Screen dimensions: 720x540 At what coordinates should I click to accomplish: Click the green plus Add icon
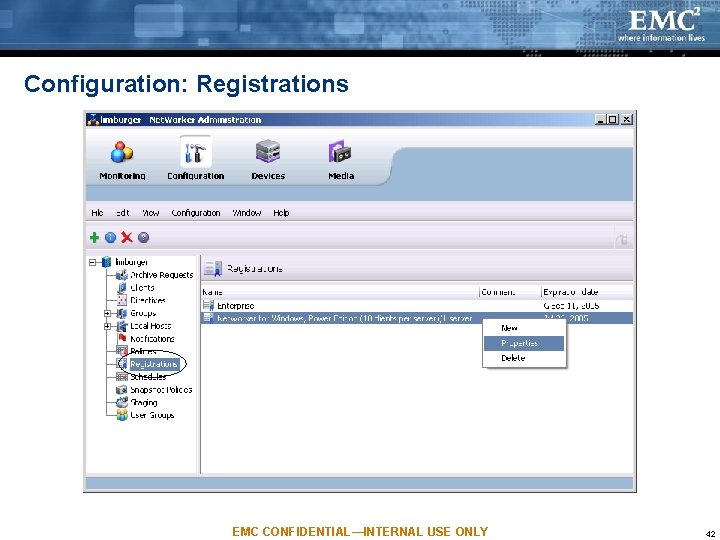94,237
